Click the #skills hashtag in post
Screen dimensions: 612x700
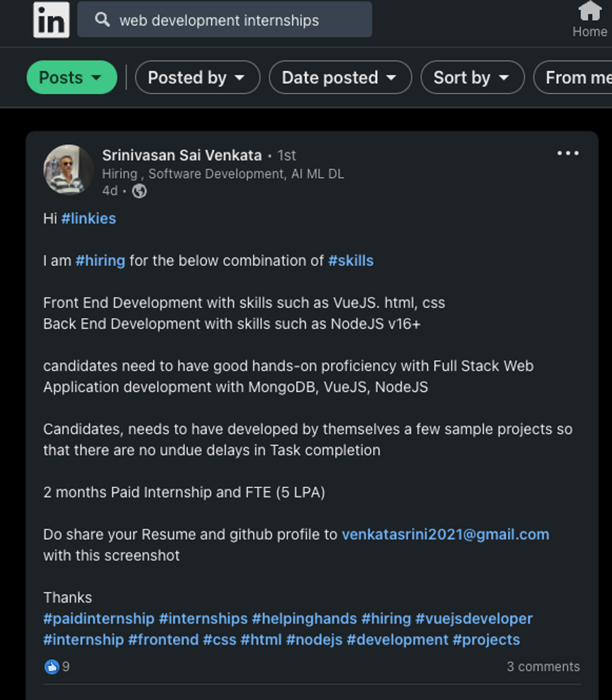pos(351,260)
